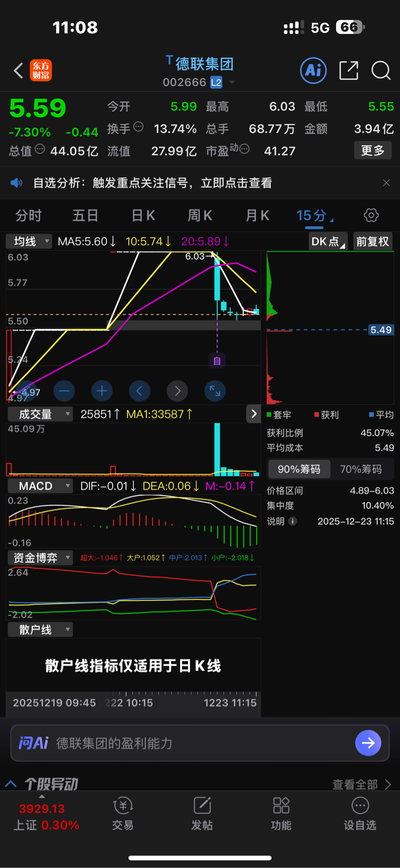This screenshot has width=400, height=868.
Task: Open the MACD indicator dropdown
Action: [40, 486]
